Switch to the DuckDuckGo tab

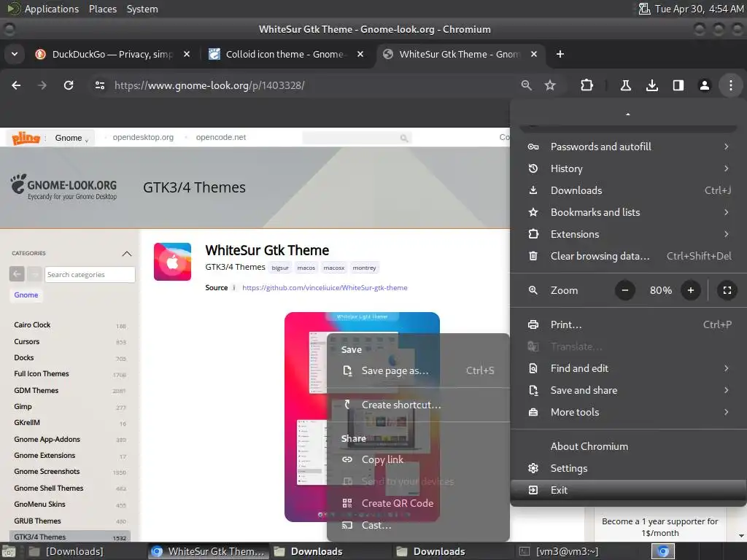(x=112, y=54)
